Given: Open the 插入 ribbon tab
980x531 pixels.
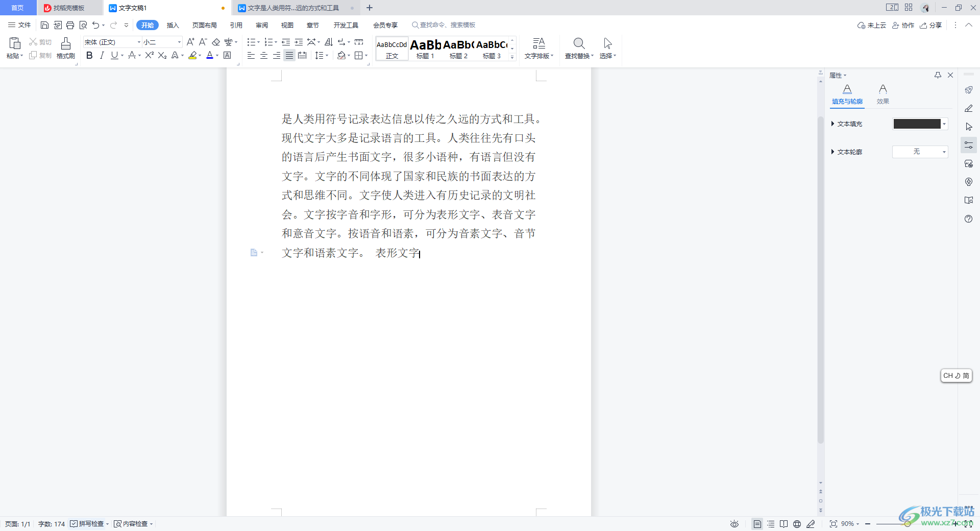Looking at the screenshot, I should [173, 25].
